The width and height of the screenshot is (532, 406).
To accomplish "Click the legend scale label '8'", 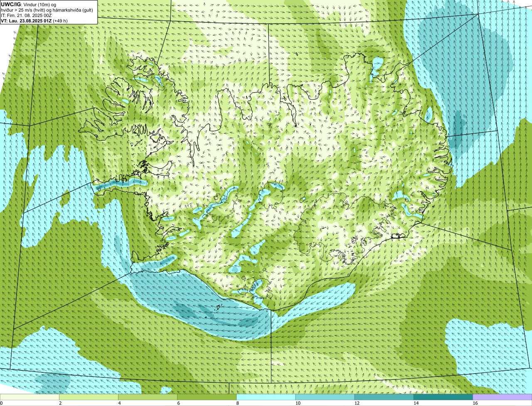I will tap(237, 403).
